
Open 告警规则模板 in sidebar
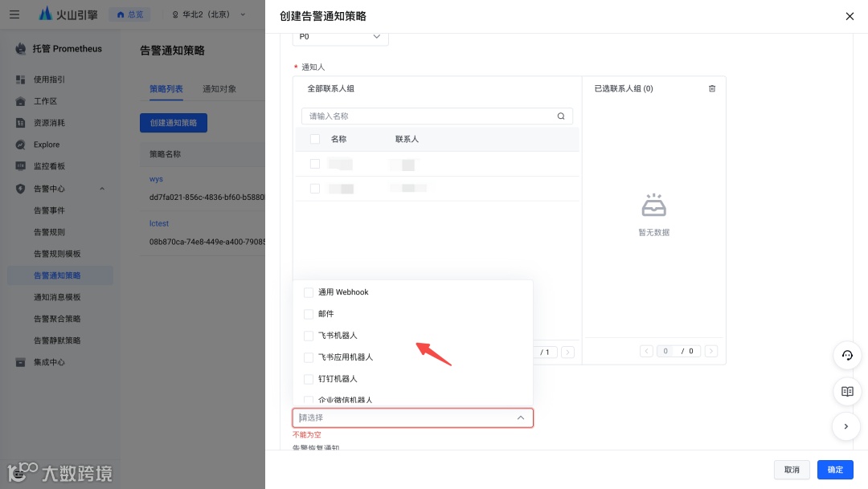tap(57, 254)
